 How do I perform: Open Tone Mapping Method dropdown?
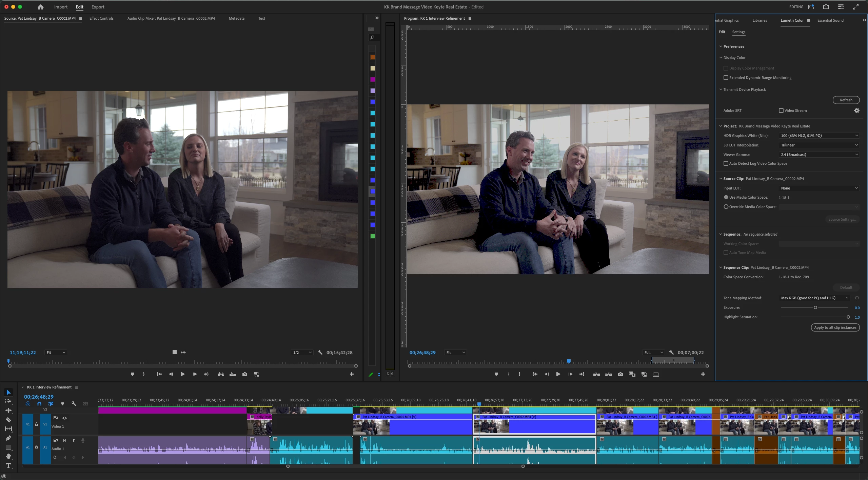[814, 298]
